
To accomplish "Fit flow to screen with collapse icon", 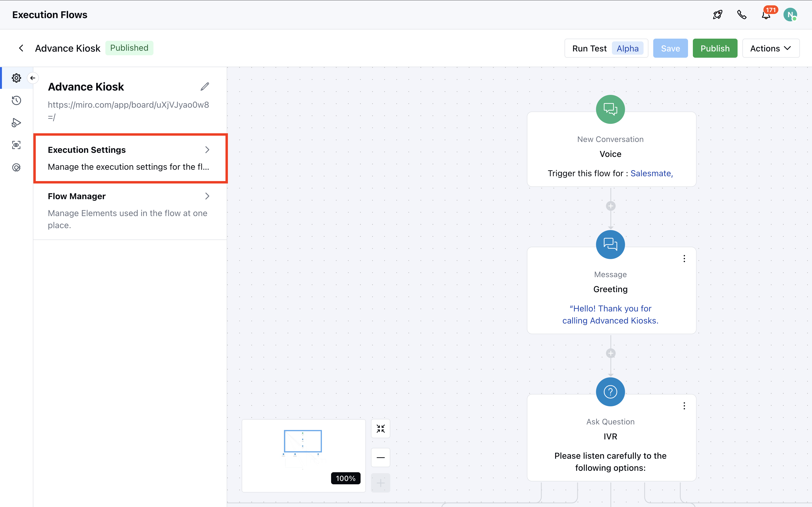I will point(380,428).
